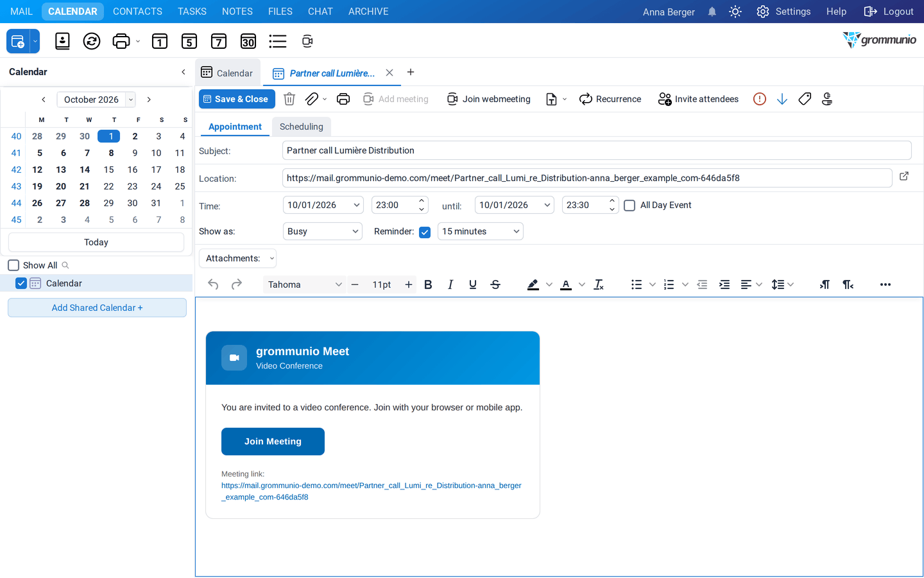
Task: Set left-to-right text direction
Action: 825,285
